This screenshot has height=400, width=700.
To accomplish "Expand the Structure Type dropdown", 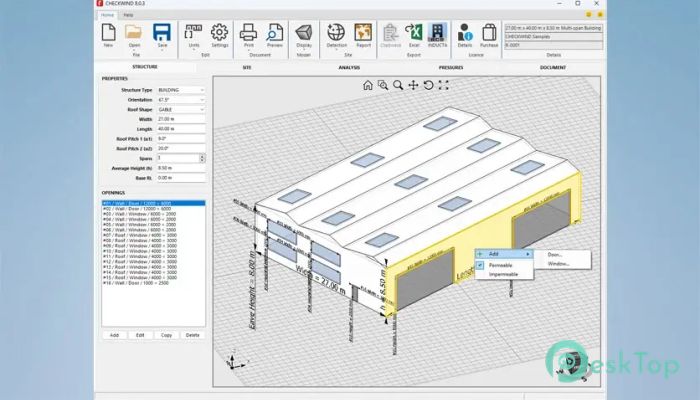I will [x=202, y=90].
